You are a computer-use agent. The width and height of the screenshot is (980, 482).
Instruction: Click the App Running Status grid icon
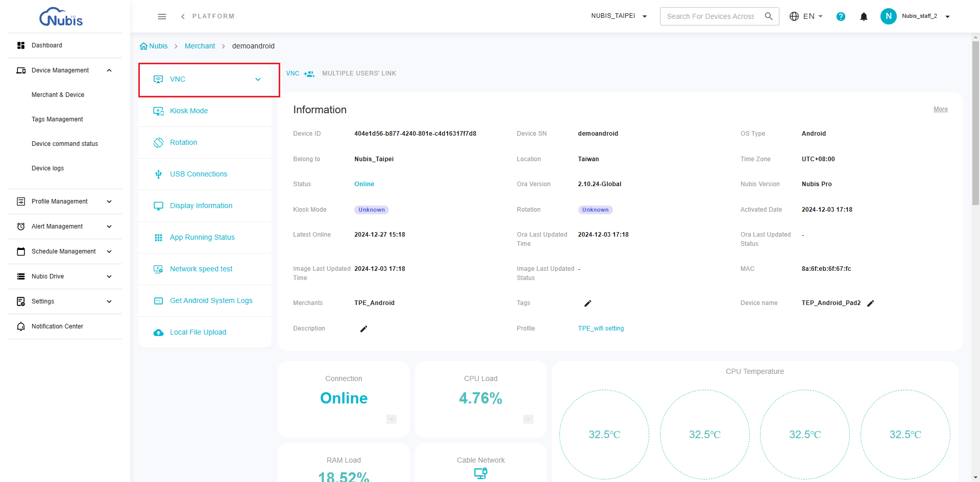point(158,237)
